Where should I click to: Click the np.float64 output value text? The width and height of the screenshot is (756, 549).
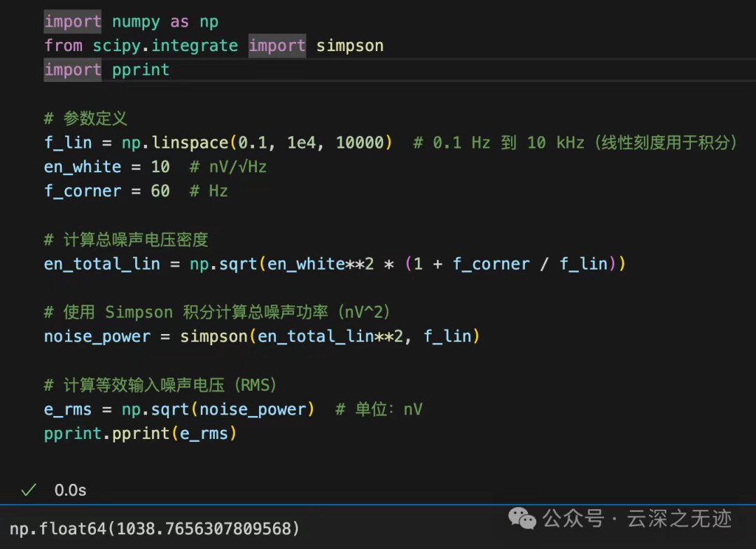point(155,528)
